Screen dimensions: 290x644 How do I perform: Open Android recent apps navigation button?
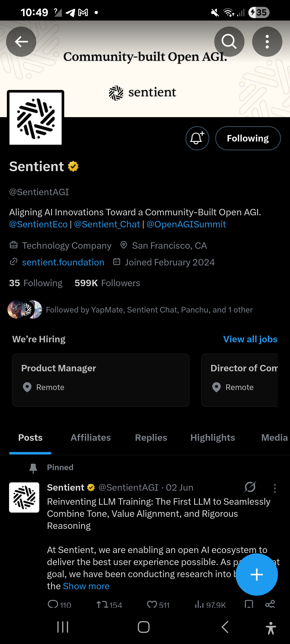(x=63, y=627)
